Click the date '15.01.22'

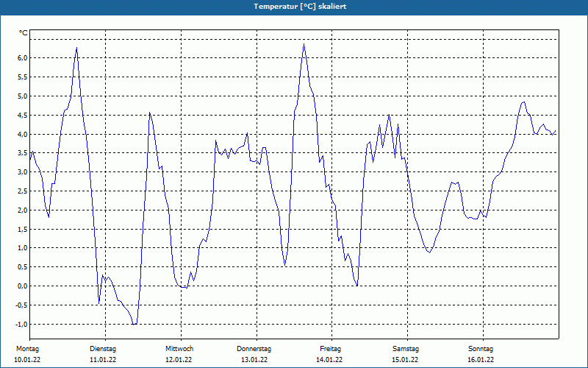coord(405,360)
